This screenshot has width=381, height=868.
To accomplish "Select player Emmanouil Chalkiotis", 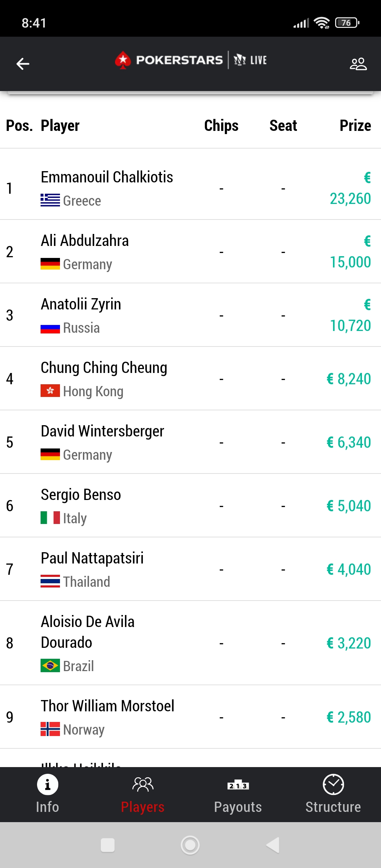I will click(x=107, y=177).
